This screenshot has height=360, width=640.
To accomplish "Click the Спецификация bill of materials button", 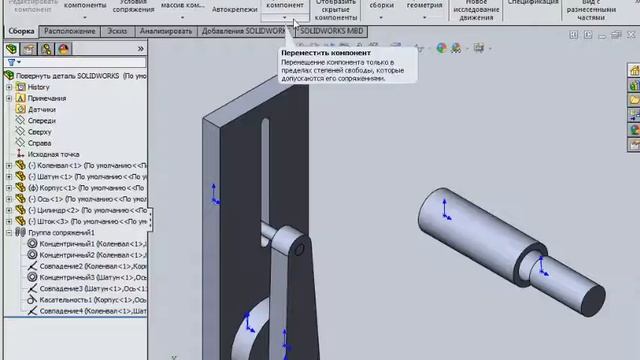I will pyautogui.click(x=533, y=3).
